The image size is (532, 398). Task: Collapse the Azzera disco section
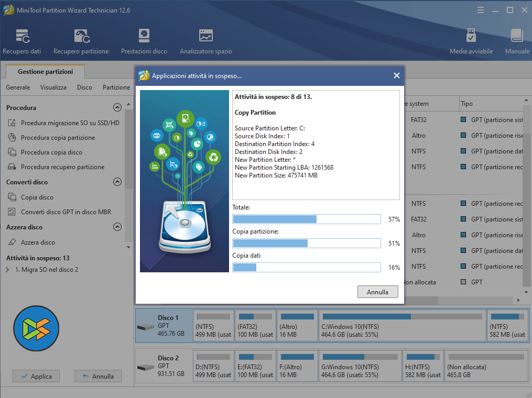117,227
